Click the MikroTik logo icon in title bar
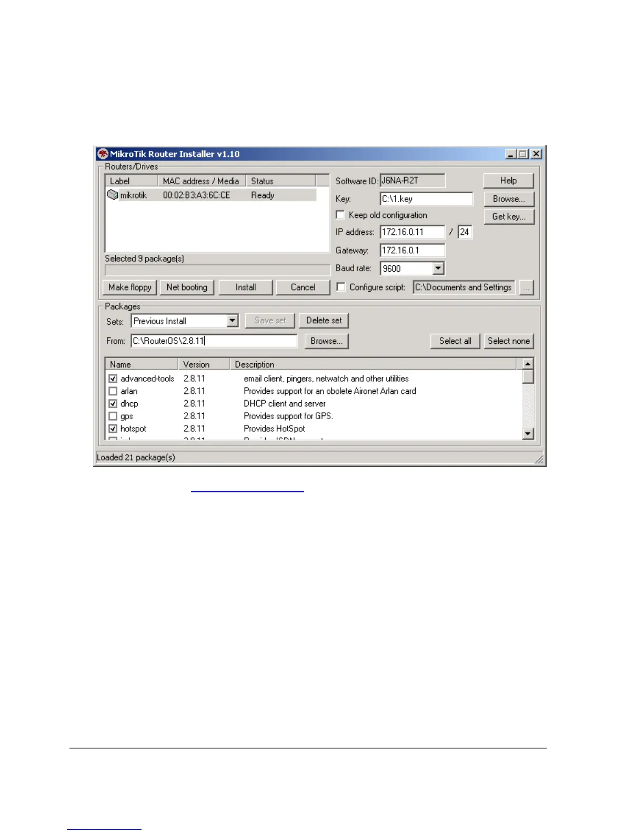Screen dimensions: 644x834 point(103,154)
